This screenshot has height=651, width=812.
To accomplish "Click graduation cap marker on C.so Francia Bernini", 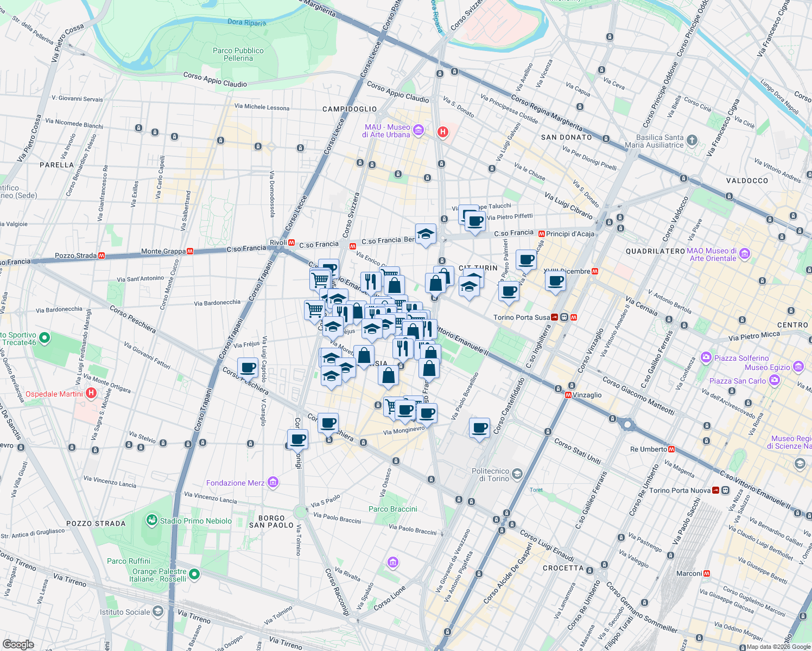I will pyautogui.click(x=426, y=234).
